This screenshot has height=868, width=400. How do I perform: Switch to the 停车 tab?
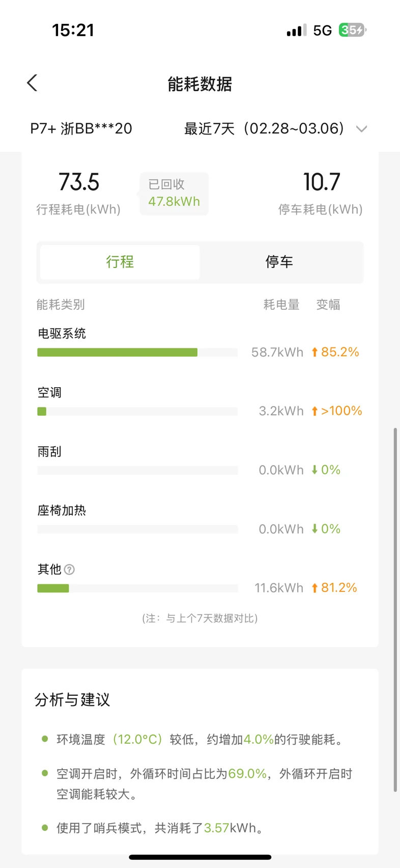click(x=279, y=262)
